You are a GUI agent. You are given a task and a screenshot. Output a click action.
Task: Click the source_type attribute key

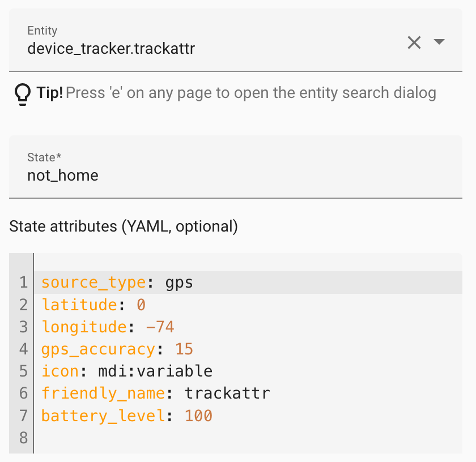click(x=92, y=282)
